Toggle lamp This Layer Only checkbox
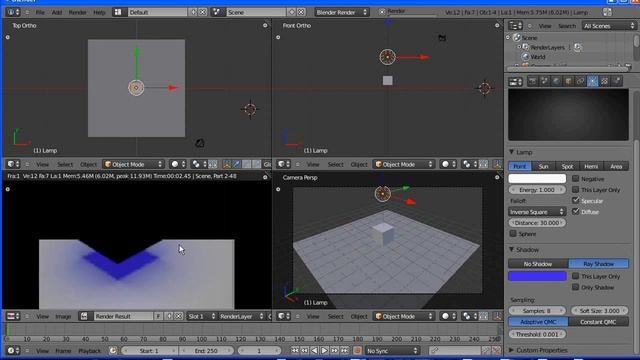640x360 pixels. click(576, 189)
